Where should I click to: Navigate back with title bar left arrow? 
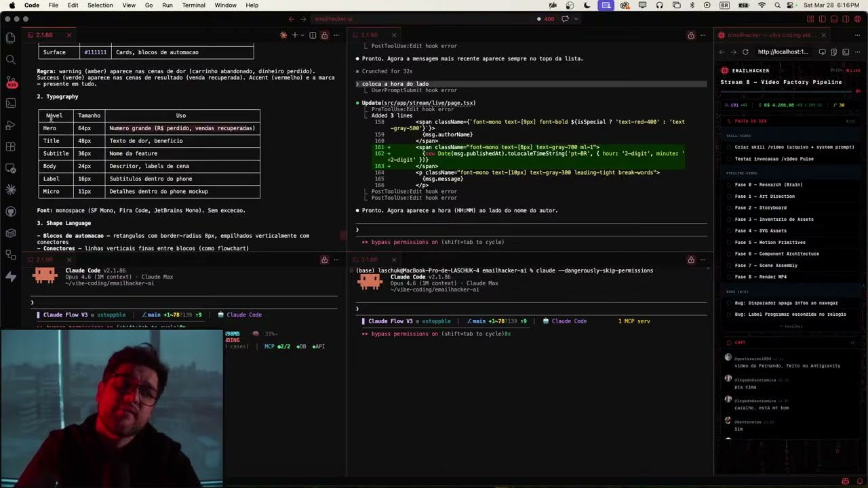click(x=292, y=19)
